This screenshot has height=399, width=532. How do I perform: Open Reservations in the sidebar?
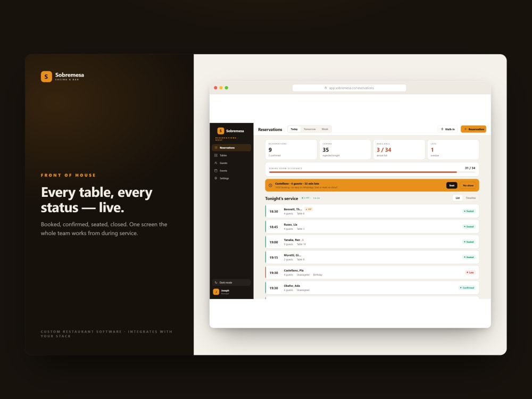(231, 147)
